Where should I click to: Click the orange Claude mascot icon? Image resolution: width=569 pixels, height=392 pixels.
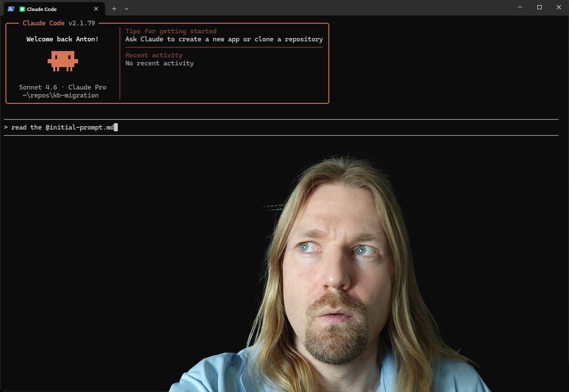tap(63, 62)
